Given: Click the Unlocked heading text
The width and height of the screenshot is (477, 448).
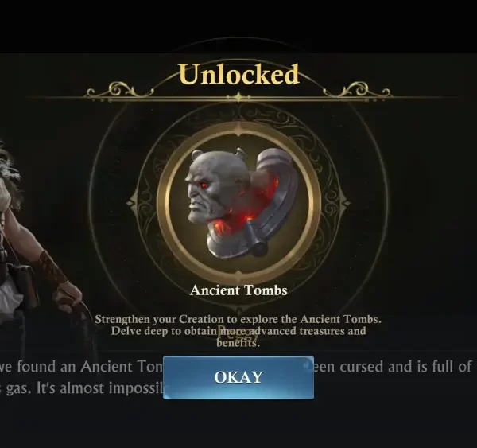Looking at the screenshot, I should [x=238, y=74].
